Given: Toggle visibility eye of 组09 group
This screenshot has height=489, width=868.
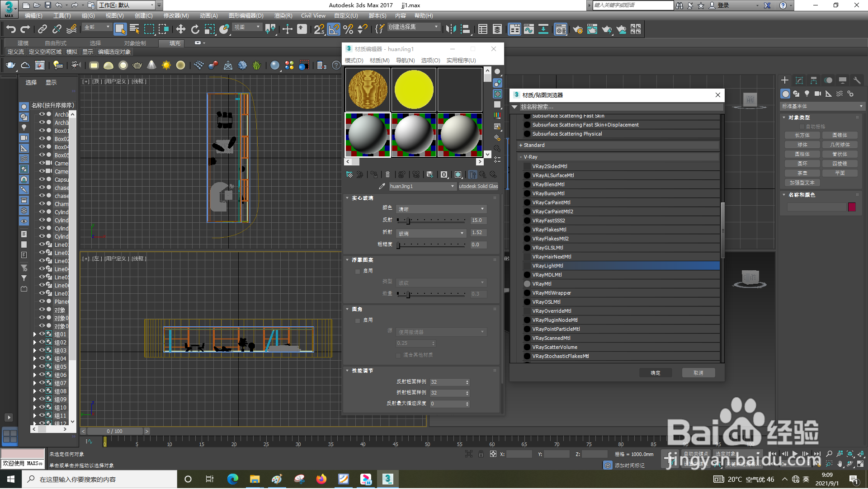Looking at the screenshot, I should tap(42, 399).
